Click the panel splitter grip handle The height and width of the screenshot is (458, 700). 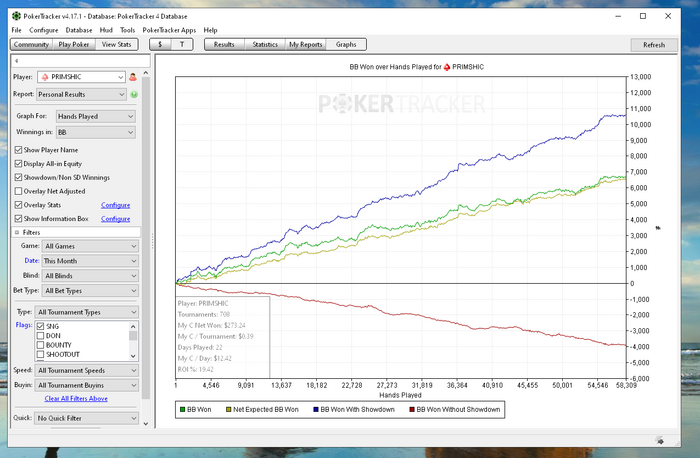(x=153, y=241)
